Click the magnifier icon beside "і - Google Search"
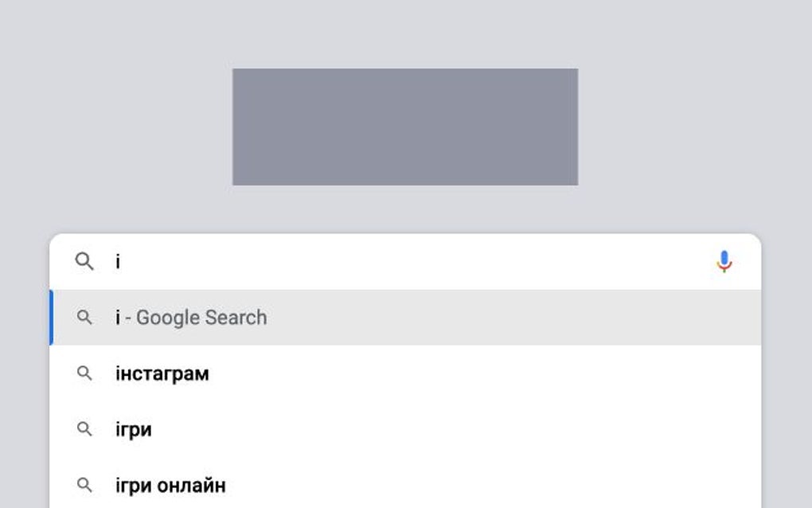 pyautogui.click(x=84, y=317)
